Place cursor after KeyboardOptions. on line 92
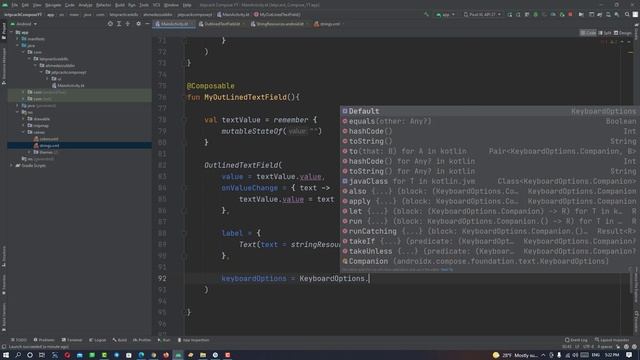The width and height of the screenshot is (640, 360). click(x=369, y=279)
